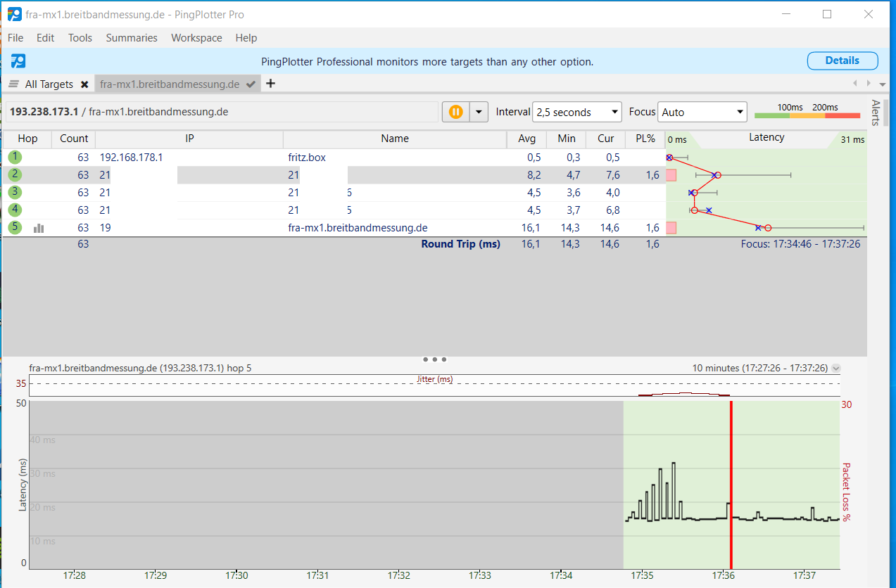Click the checkmark icon on the fra-mx1 tab
This screenshot has height=588, width=896.
(251, 84)
